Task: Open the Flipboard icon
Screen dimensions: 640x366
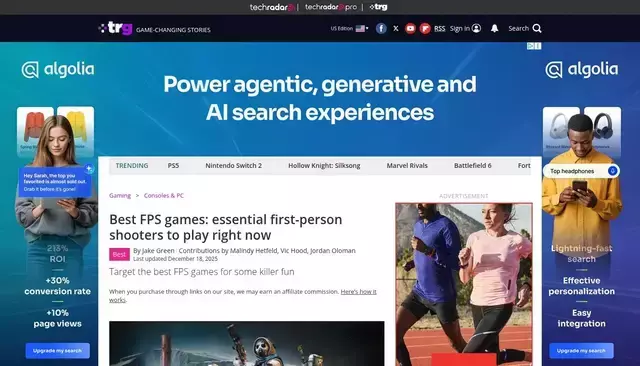Action: [425, 29]
